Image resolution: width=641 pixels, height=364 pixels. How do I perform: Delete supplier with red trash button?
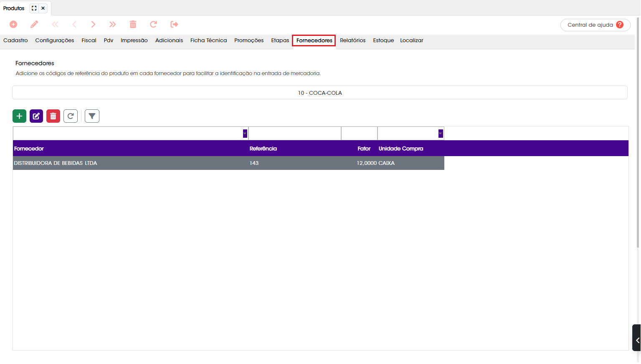click(x=53, y=116)
